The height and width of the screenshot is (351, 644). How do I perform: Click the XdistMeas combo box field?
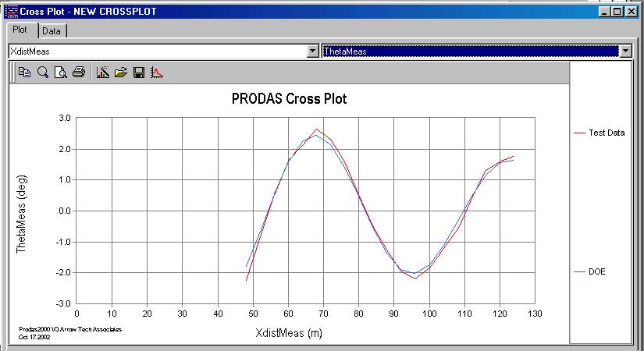156,51
